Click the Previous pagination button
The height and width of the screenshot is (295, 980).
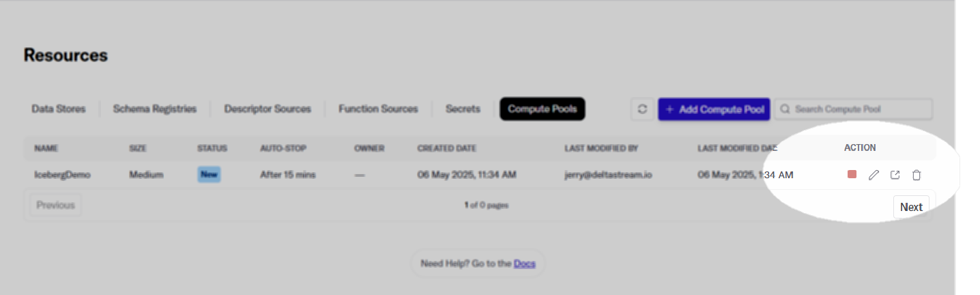point(55,205)
